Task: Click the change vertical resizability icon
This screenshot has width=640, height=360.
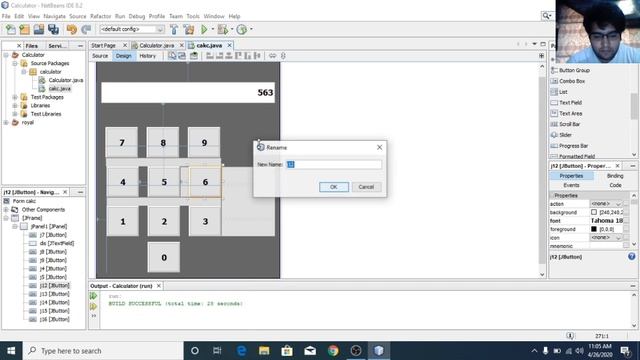Action: (x=283, y=56)
